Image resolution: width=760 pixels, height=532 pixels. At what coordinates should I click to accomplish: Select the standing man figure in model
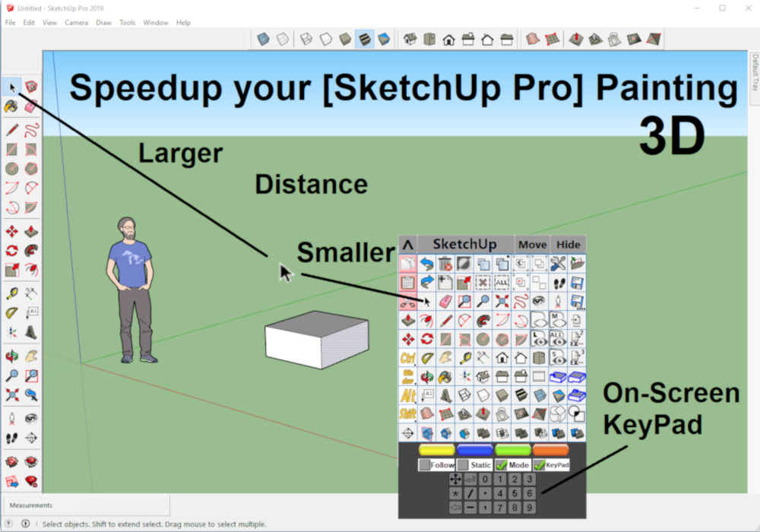[x=131, y=290]
